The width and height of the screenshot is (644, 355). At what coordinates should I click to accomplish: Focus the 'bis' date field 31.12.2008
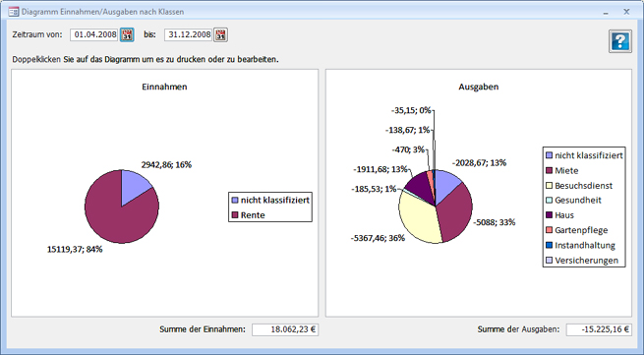[188, 35]
